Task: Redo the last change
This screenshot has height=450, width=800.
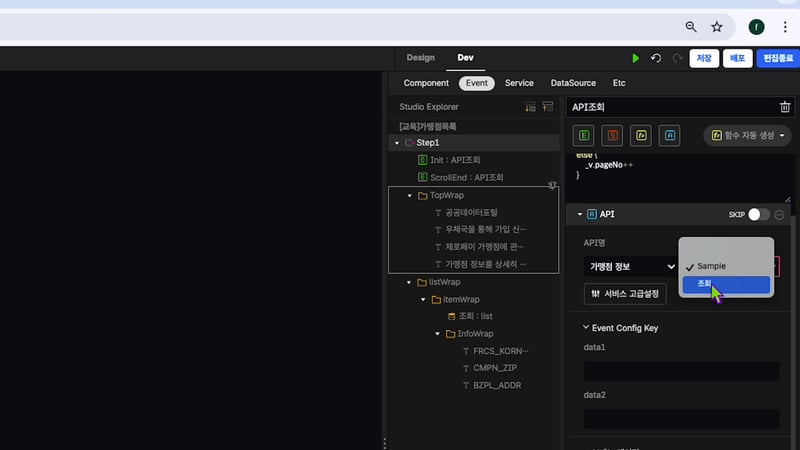Action: [x=677, y=58]
